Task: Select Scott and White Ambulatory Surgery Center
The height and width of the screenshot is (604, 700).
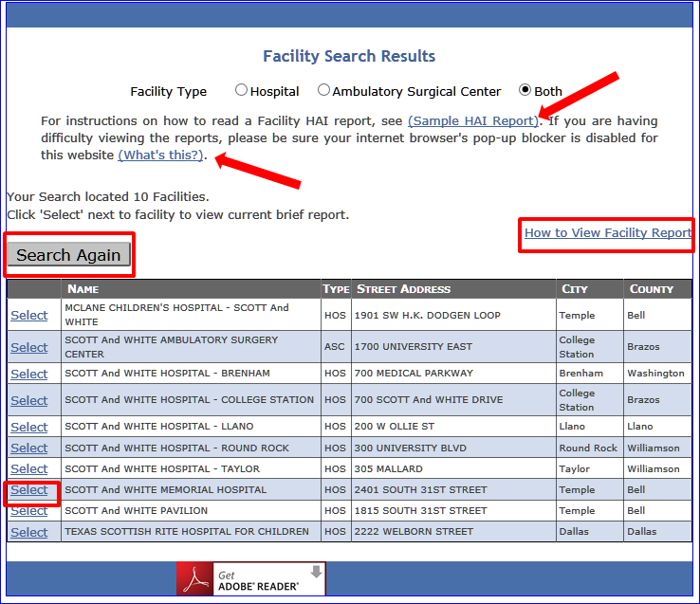Action: (29, 347)
